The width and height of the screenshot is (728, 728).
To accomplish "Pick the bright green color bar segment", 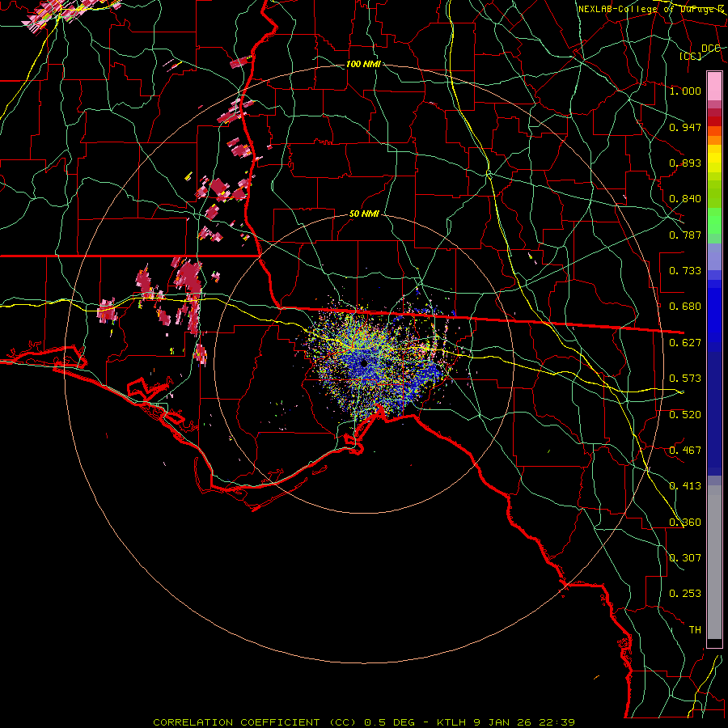I will (714, 221).
